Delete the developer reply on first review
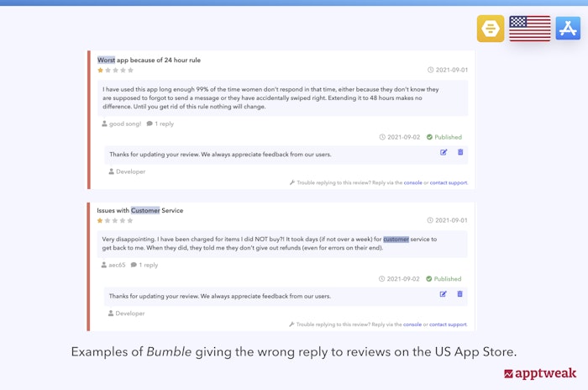Viewport: 588px width, 390px height. click(x=460, y=152)
